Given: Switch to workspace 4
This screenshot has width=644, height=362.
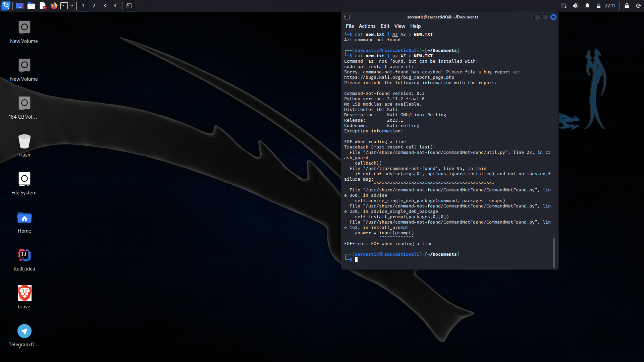Looking at the screenshot, I should tap(115, 6).
